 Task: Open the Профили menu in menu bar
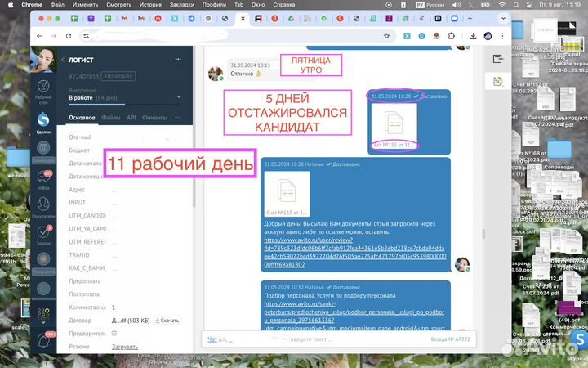(x=214, y=5)
